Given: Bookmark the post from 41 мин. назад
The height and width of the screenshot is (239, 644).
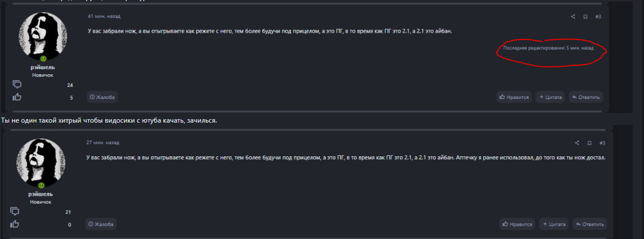Looking at the screenshot, I should click(x=585, y=17).
